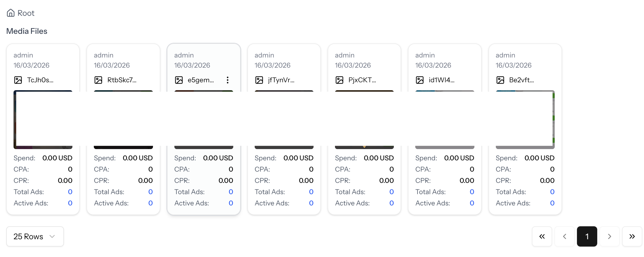Viewport: 644px width, 257px height.
Task: Navigate to Root breadcrumb
Action: pyautogui.click(x=26, y=13)
